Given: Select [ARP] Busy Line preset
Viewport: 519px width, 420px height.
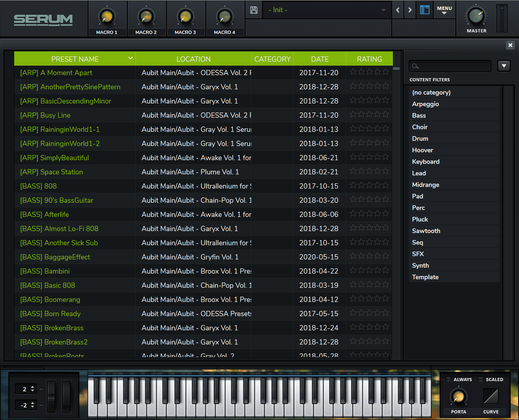Looking at the screenshot, I should click(45, 115).
